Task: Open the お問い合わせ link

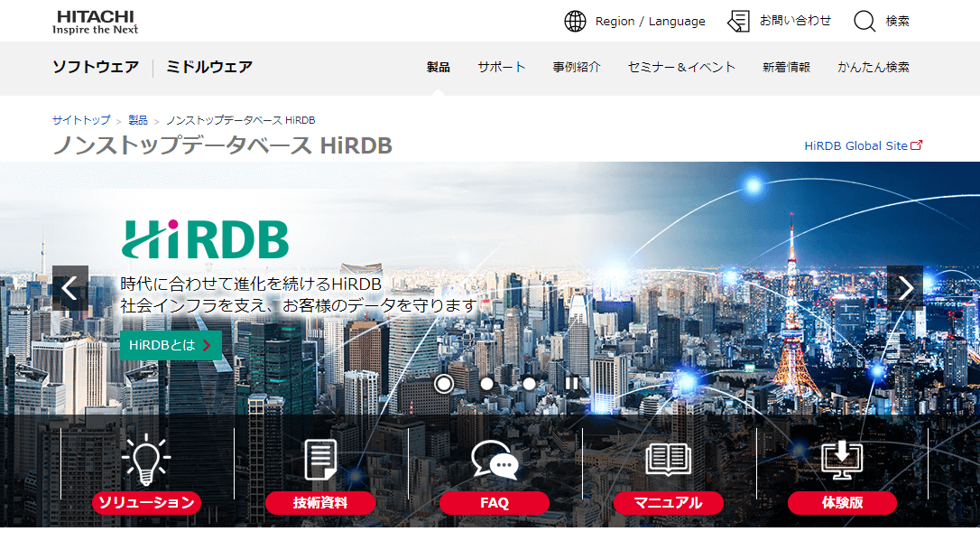Action: click(795, 21)
